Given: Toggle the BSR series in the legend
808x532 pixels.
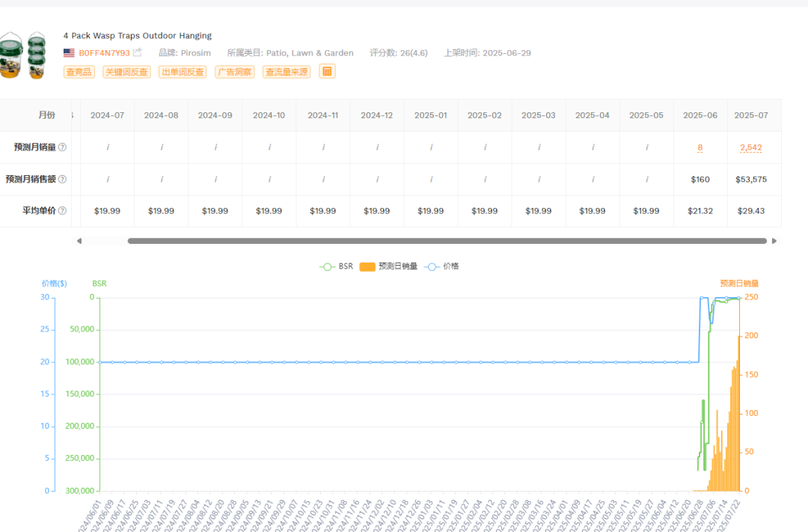Looking at the screenshot, I should [336, 266].
